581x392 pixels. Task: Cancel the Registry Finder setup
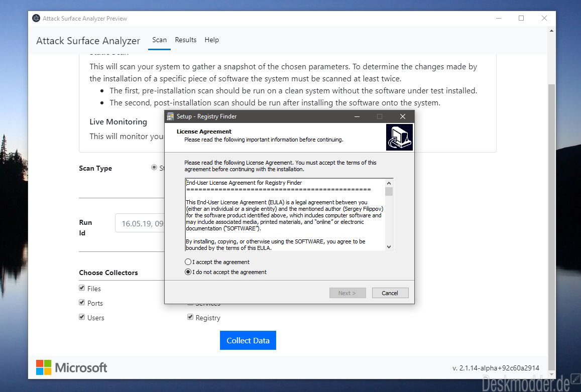[x=390, y=293]
